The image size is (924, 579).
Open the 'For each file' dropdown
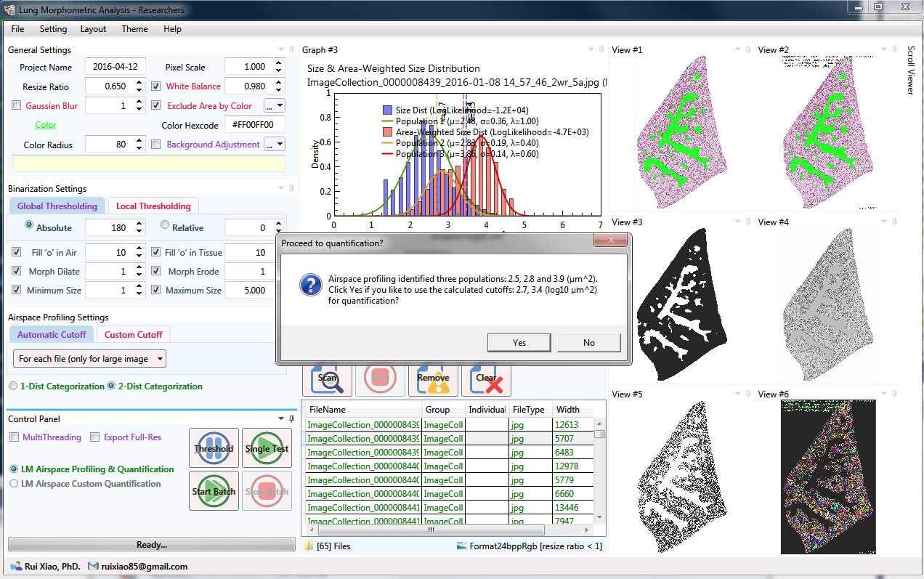click(x=89, y=359)
